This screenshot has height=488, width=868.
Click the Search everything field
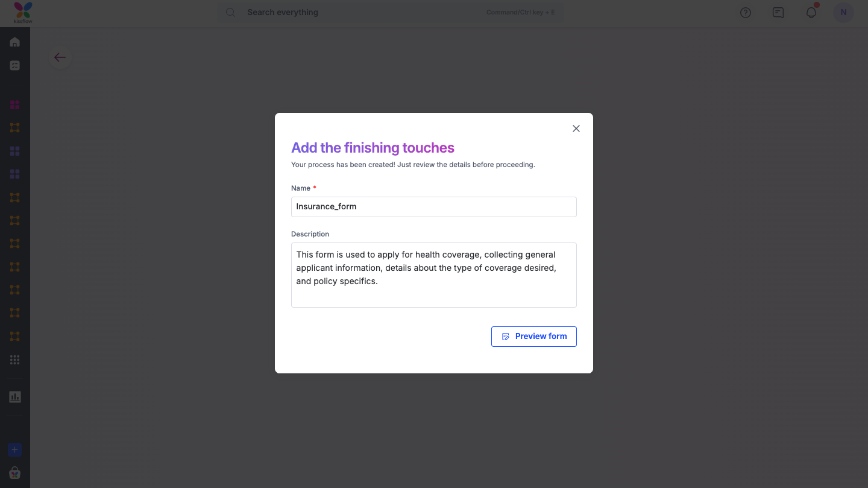tap(362, 13)
